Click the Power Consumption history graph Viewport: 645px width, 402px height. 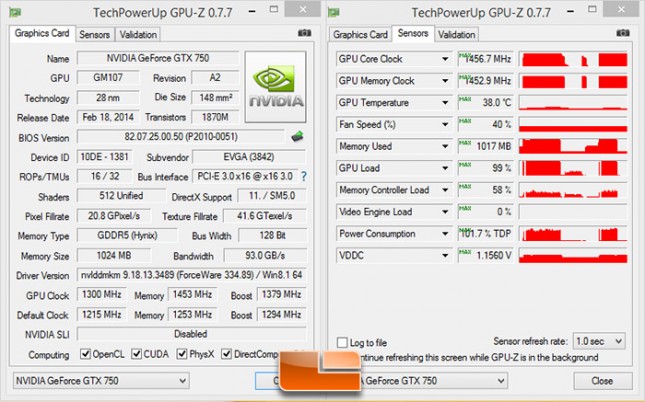coord(573,234)
